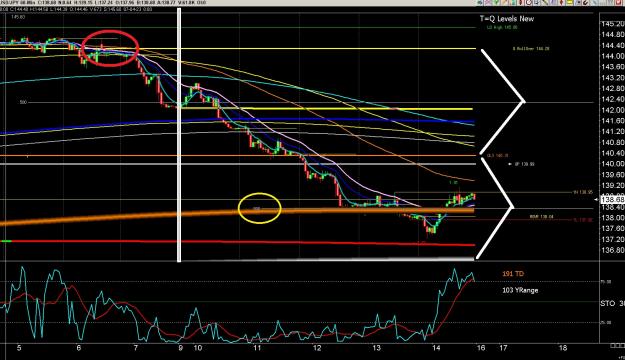Screen dimensions: 625x360
Task: Click date 9 on the time axis
Action: [181, 348]
